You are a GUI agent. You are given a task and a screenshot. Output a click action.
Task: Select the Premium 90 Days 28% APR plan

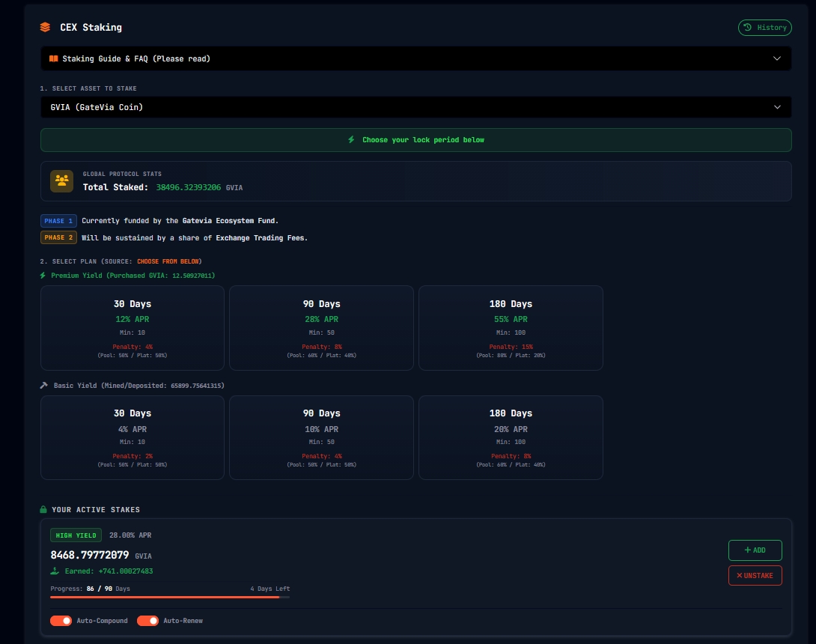[322, 328]
